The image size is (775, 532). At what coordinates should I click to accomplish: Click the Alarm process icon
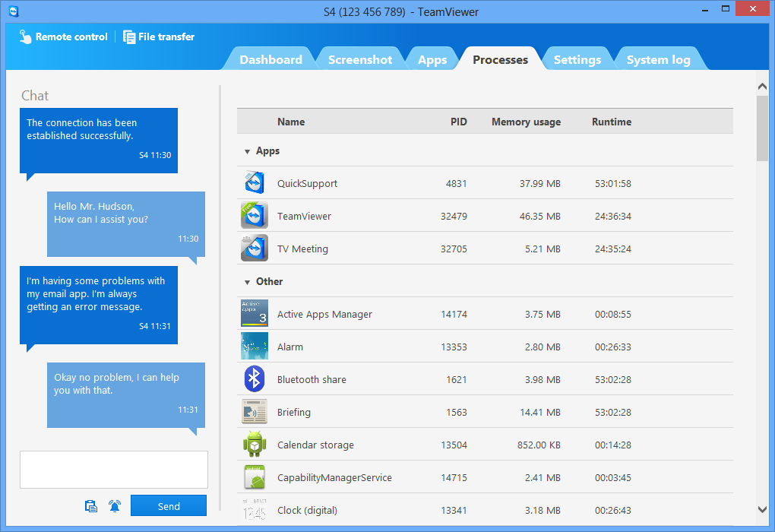(x=255, y=346)
